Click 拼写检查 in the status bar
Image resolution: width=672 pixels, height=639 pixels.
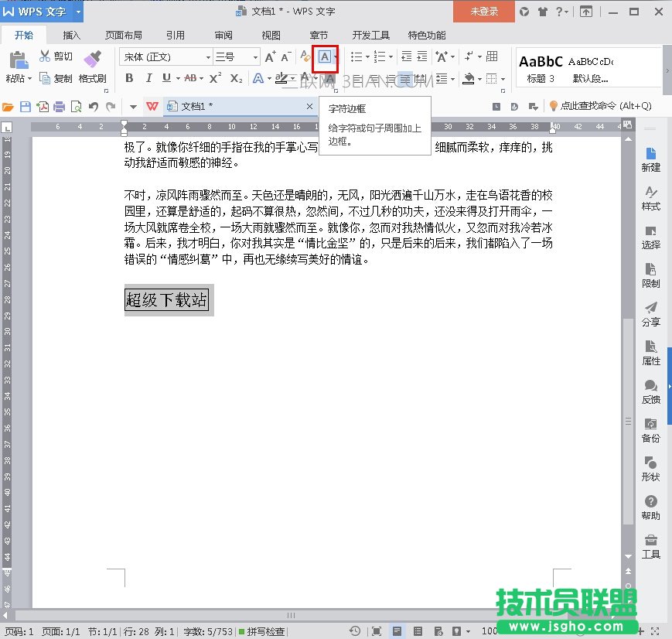point(265,630)
